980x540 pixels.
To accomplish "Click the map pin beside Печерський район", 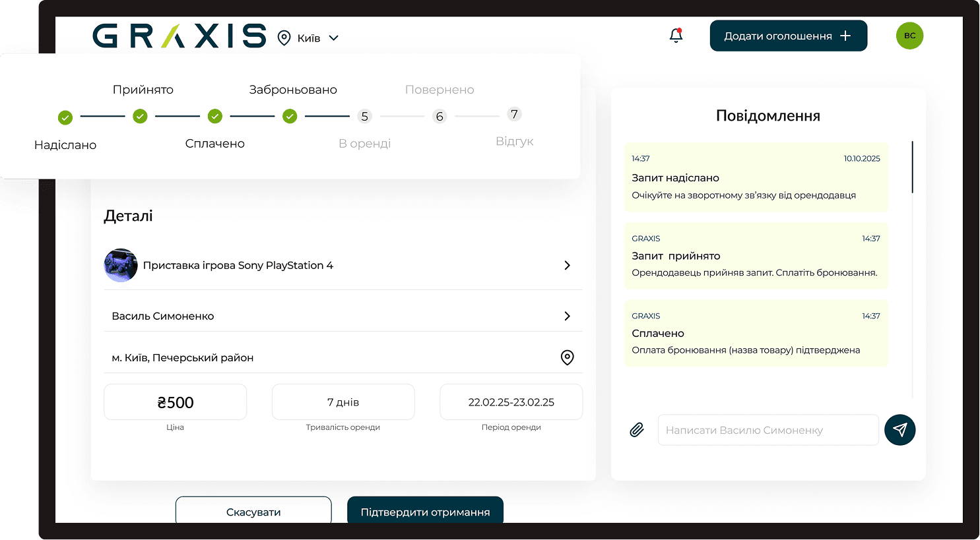I will [567, 357].
